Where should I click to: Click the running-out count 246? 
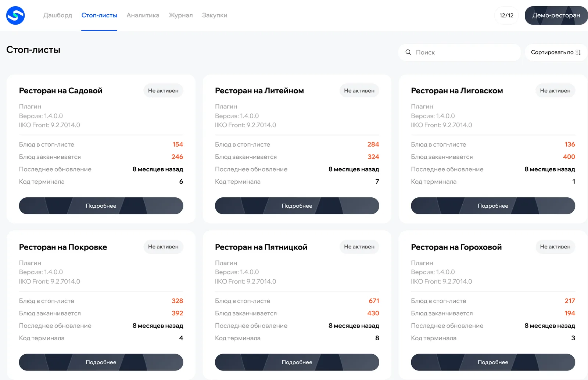click(177, 157)
